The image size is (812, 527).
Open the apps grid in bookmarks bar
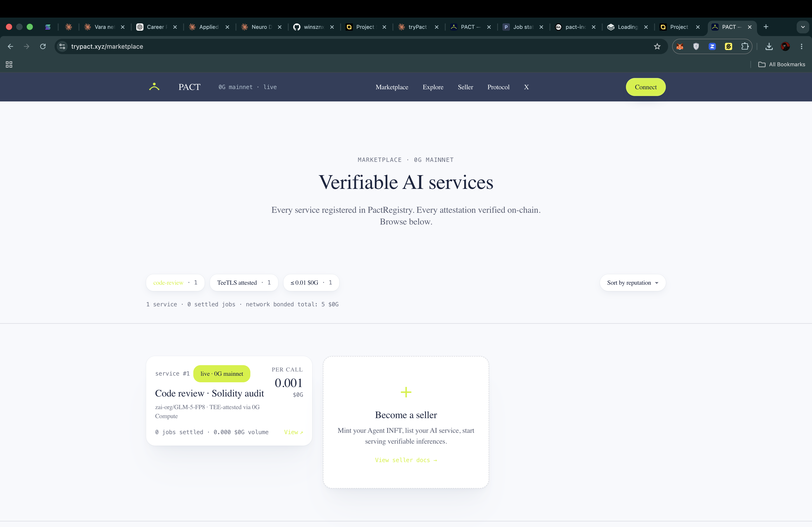(x=9, y=64)
